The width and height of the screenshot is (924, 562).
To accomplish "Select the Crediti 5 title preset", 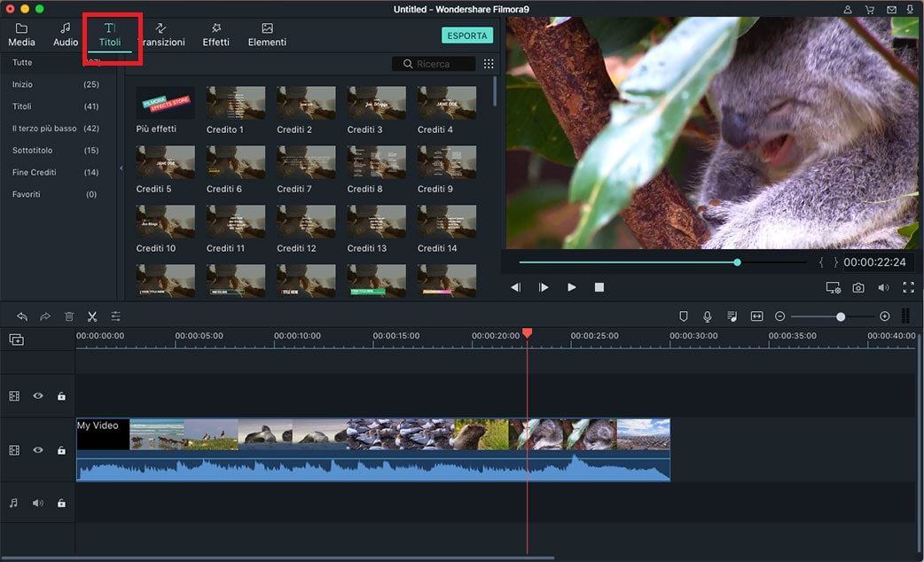I will pos(165,162).
